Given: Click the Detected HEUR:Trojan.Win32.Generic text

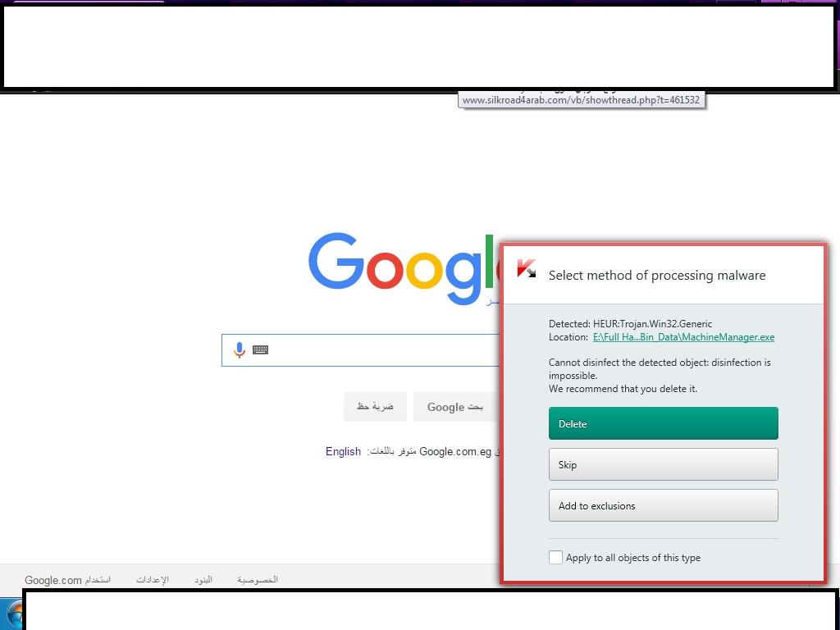Looking at the screenshot, I should pos(631,323).
